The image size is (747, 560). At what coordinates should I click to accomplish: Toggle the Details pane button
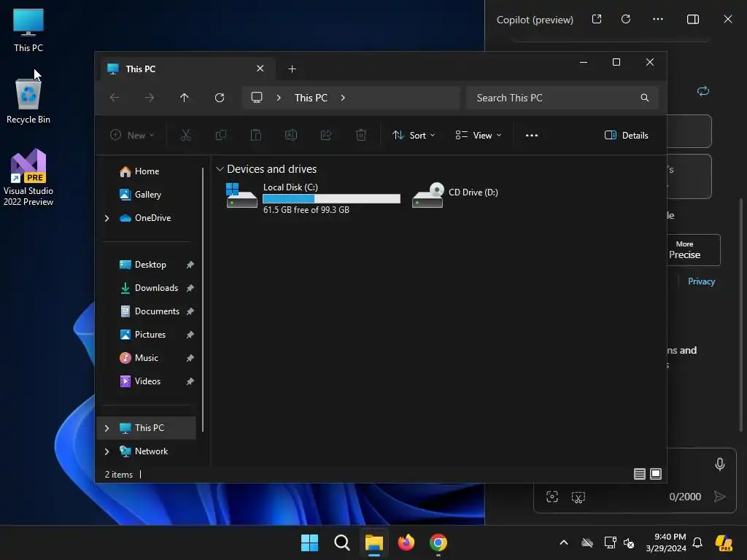(627, 135)
